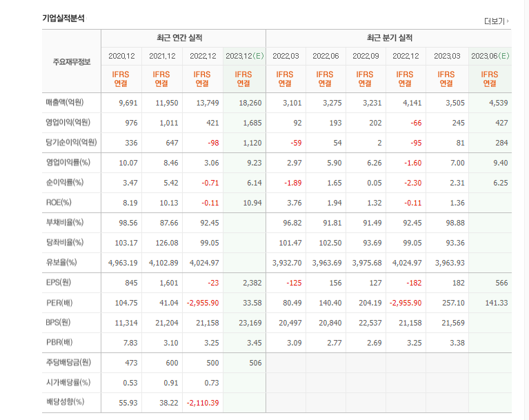Select the 매출액(억원) row label
The width and height of the screenshot is (529, 420).
pos(65,102)
